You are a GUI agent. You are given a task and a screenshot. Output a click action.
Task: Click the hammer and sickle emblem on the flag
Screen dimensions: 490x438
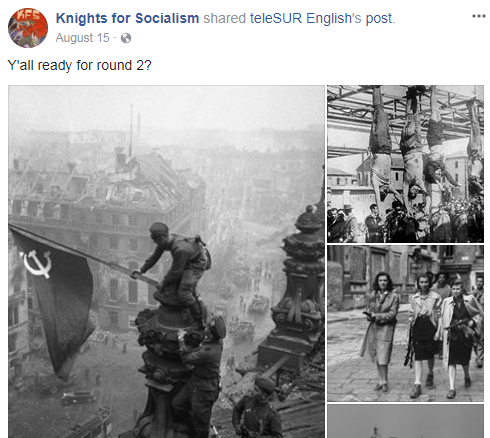37,264
